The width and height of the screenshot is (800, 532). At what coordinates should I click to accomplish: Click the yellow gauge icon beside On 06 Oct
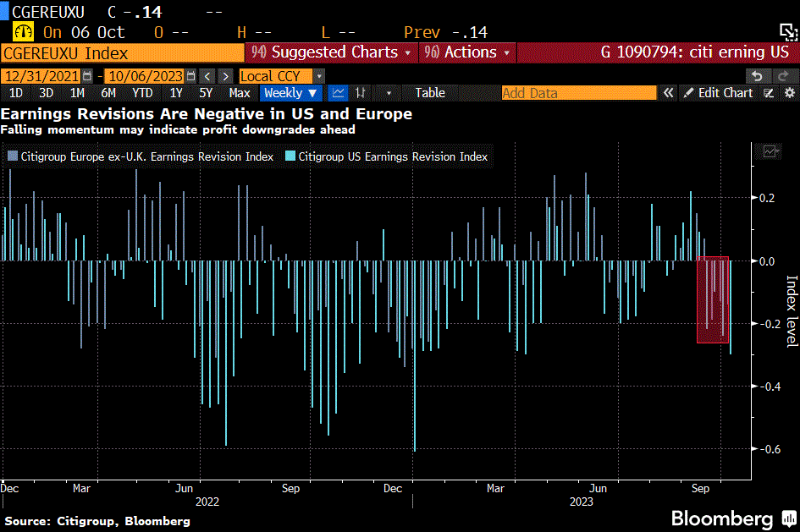coord(23,32)
